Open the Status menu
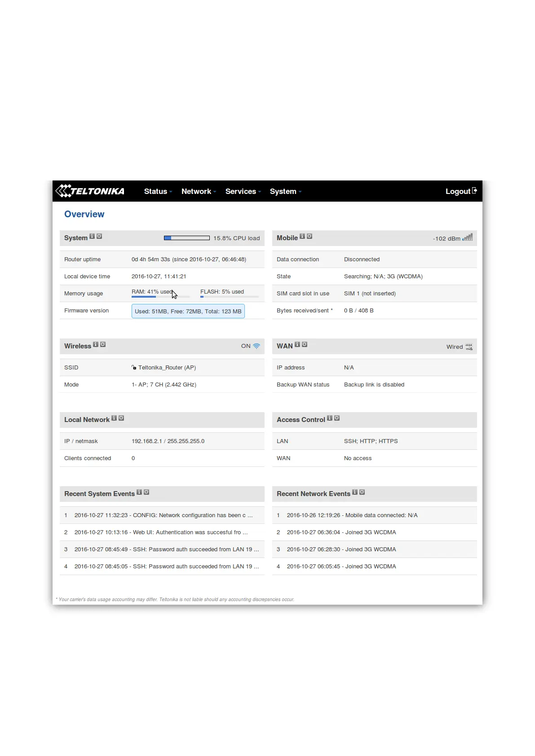Screen dimensions: 535x756 (158, 192)
